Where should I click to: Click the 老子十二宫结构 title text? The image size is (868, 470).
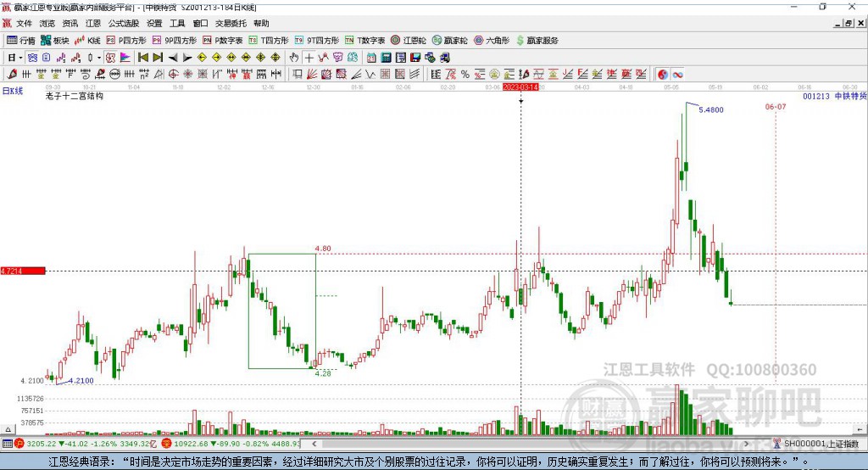75,96
